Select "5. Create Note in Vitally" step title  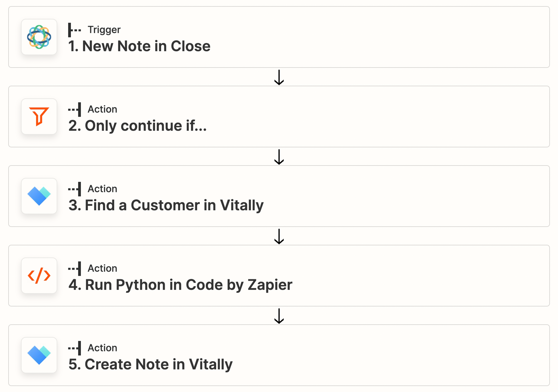150,364
